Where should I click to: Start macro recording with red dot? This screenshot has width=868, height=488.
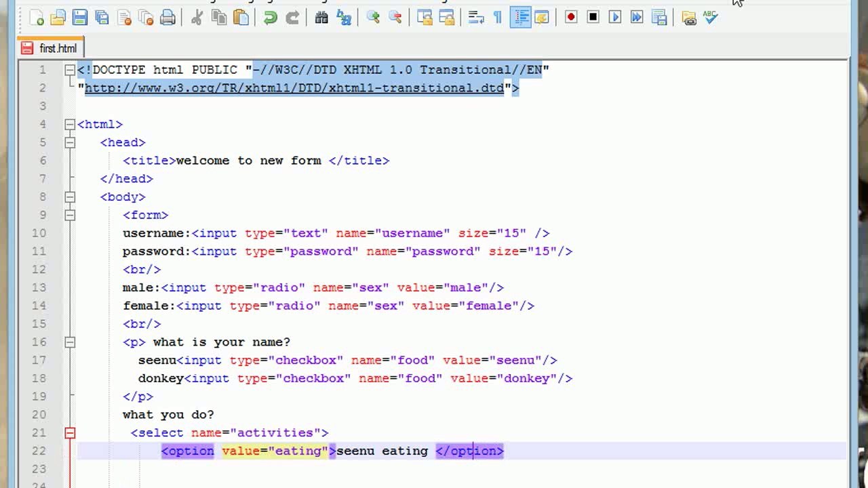click(x=571, y=17)
